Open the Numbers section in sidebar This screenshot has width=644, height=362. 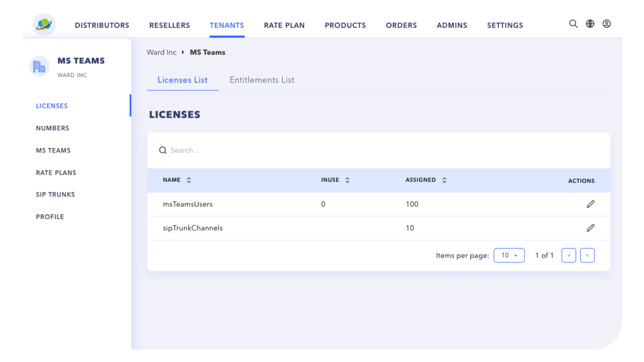53,128
